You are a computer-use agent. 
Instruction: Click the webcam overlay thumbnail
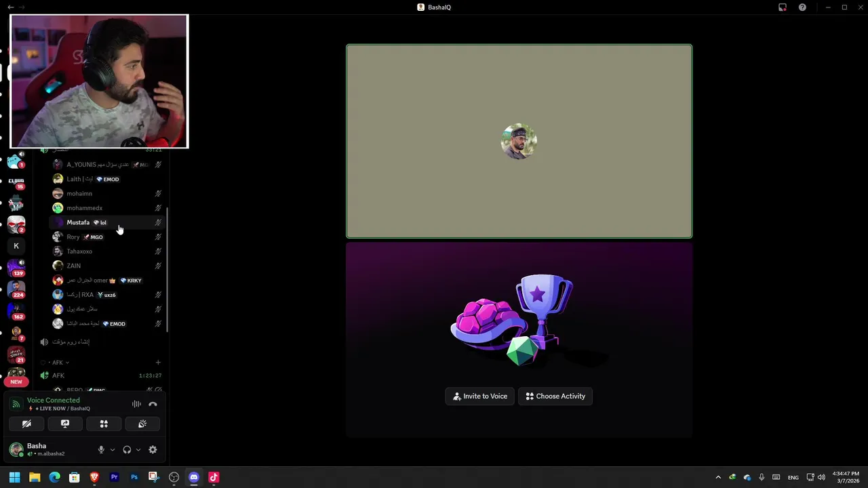pos(99,81)
